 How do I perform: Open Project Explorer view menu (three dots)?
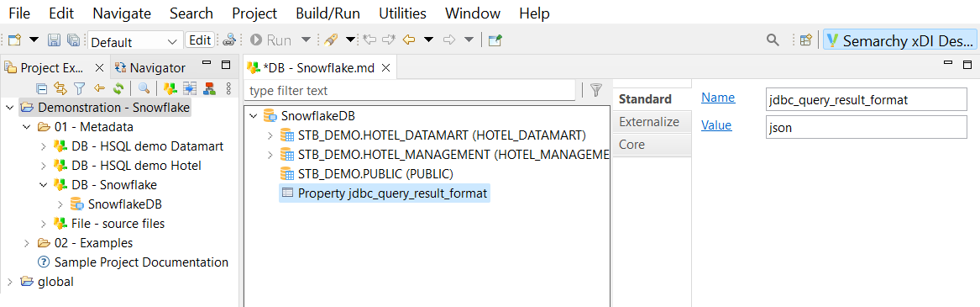[228, 88]
